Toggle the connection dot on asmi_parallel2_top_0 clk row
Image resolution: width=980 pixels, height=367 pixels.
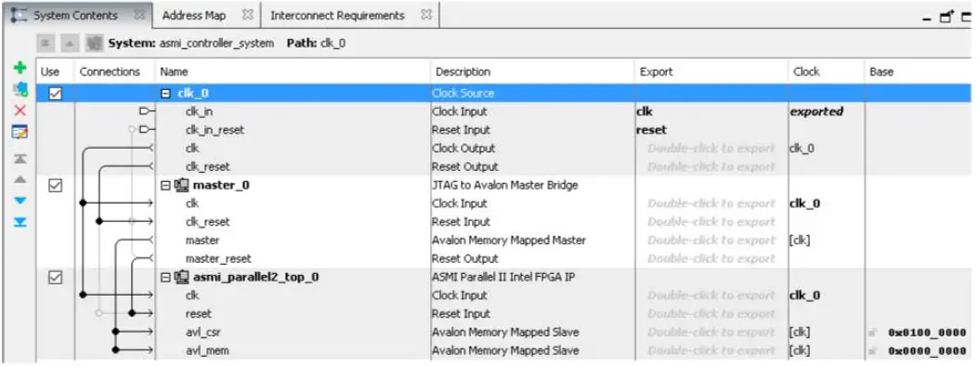click(83, 295)
